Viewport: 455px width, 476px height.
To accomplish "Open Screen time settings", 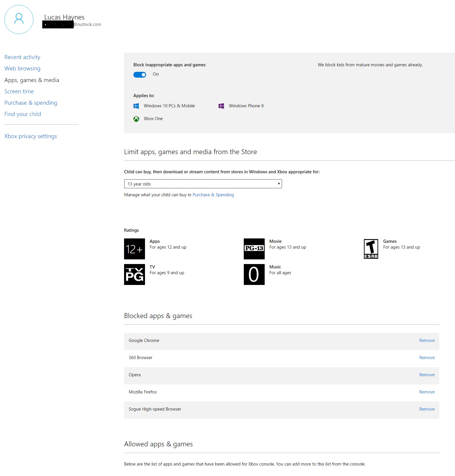I will [19, 91].
